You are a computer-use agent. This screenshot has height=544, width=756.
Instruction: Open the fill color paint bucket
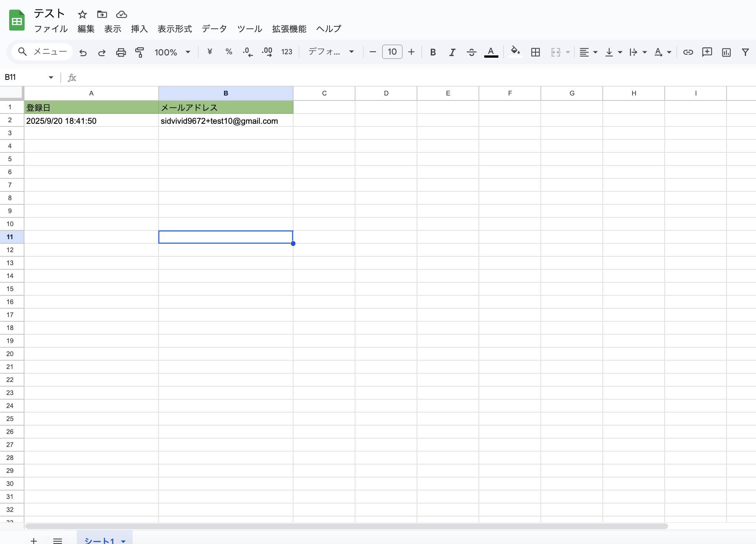click(515, 52)
